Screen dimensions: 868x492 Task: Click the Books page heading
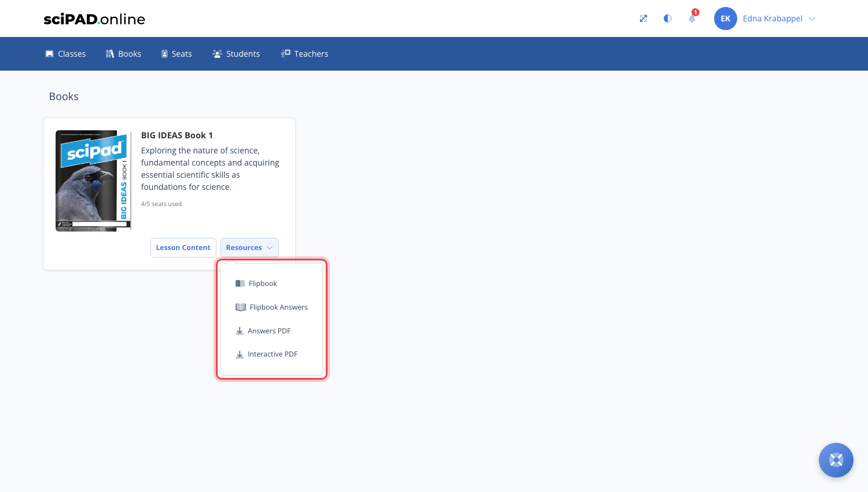pyautogui.click(x=64, y=97)
